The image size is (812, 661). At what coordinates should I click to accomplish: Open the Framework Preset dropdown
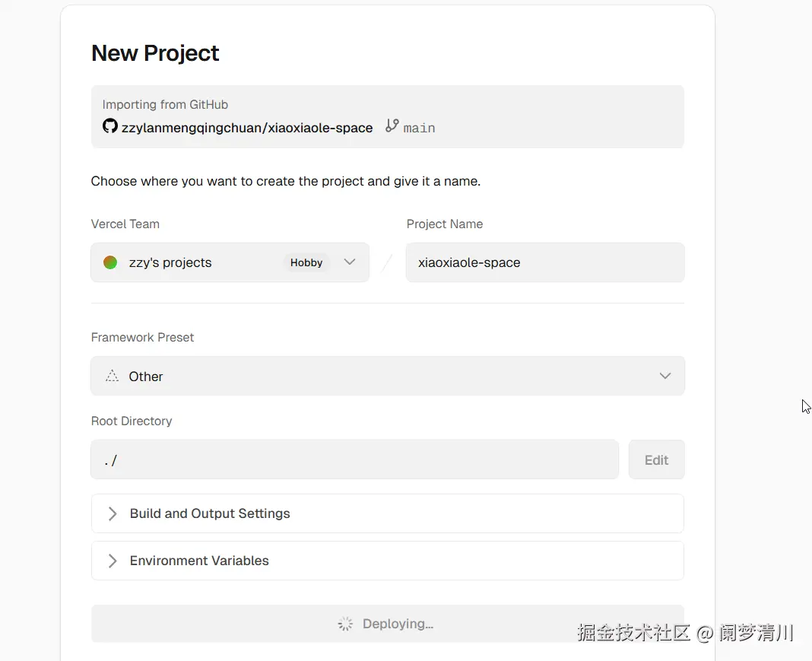click(x=388, y=376)
